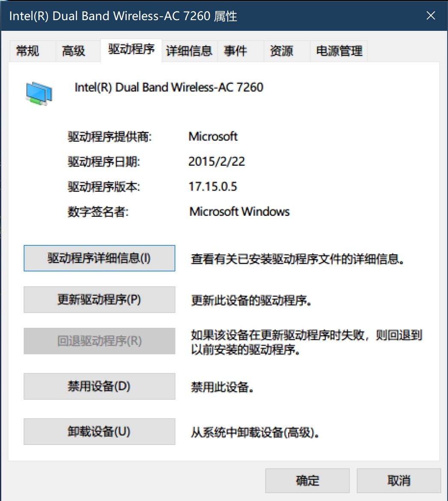Viewport: 448px width, 501px height.
Task: Click the greyed-out 回退驱动程序(R) button
Action: pos(99,341)
